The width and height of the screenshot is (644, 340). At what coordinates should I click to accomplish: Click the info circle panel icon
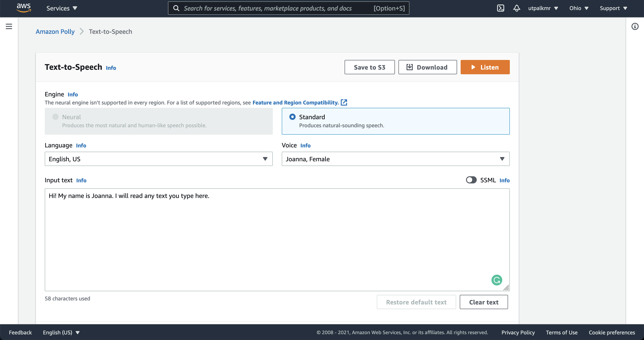point(635,26)
